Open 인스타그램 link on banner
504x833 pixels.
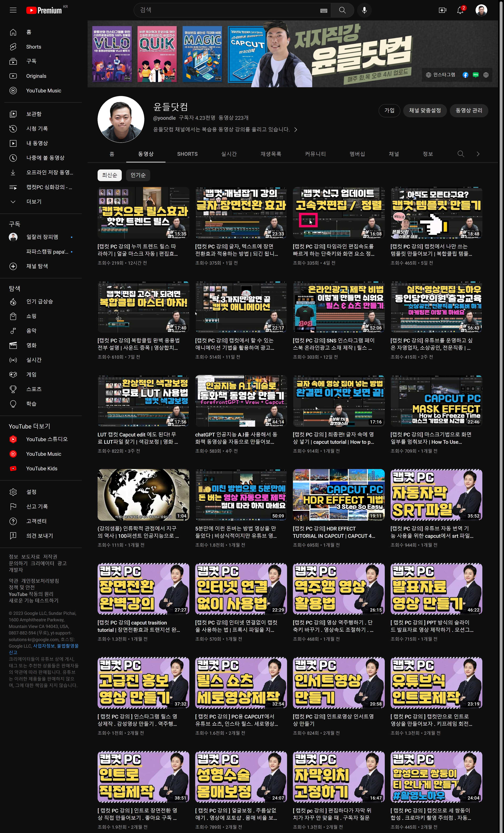440,75
